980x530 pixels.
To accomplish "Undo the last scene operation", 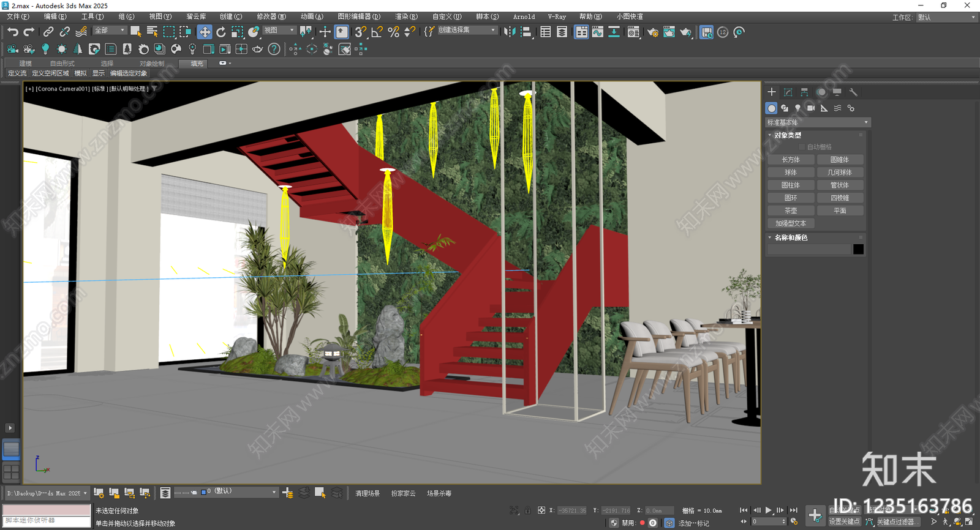I will point(13,32).
